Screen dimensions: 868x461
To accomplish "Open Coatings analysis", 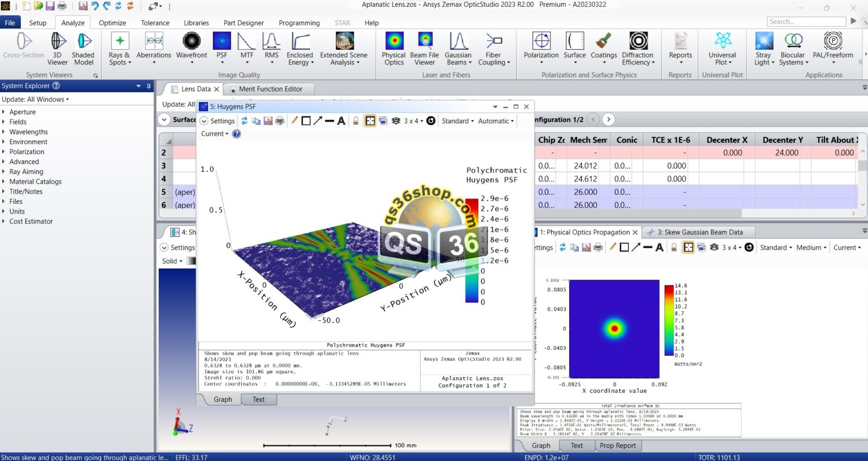I will (x=604, y=49).
